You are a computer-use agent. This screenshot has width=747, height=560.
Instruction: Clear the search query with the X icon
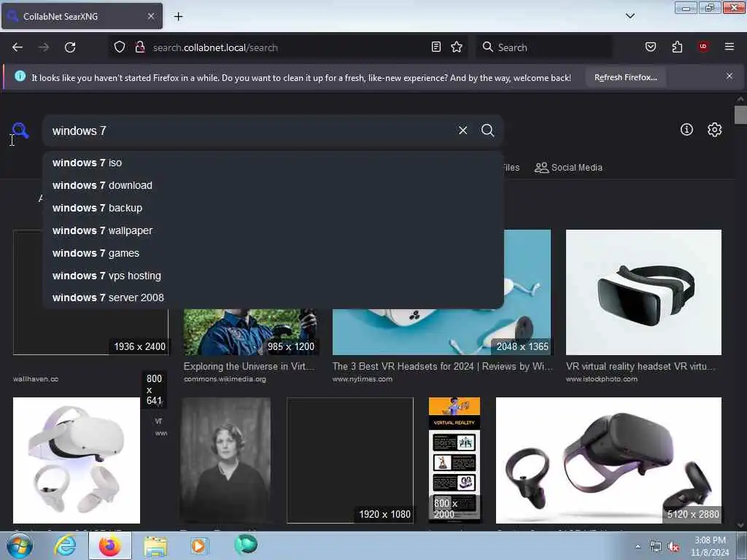pyautogui.click(x=462, y=130)
